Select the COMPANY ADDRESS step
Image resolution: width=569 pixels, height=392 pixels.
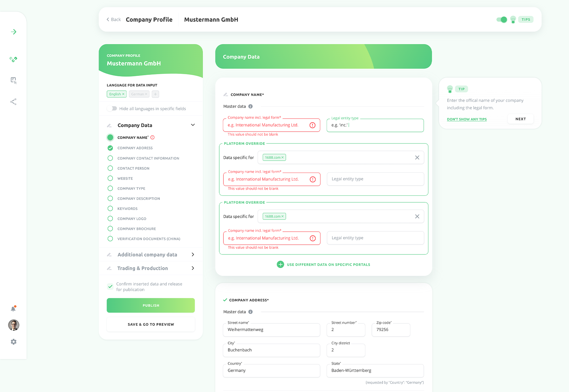[135, 148]
